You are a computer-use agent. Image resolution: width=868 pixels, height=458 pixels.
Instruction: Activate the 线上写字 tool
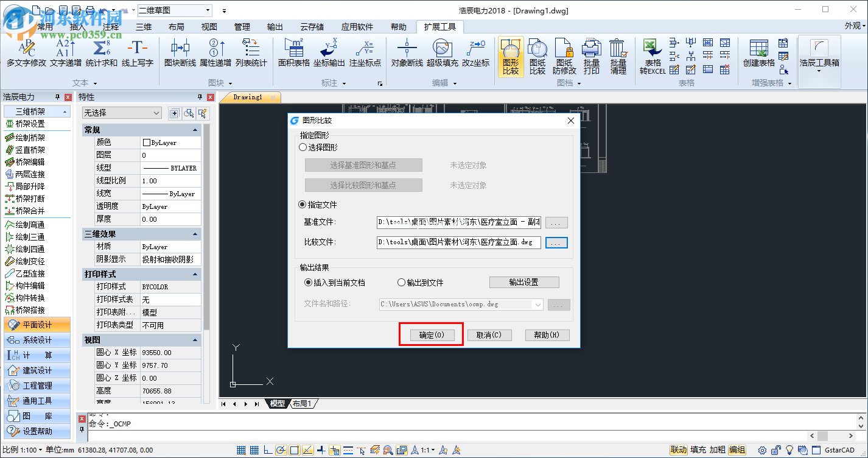137,53
